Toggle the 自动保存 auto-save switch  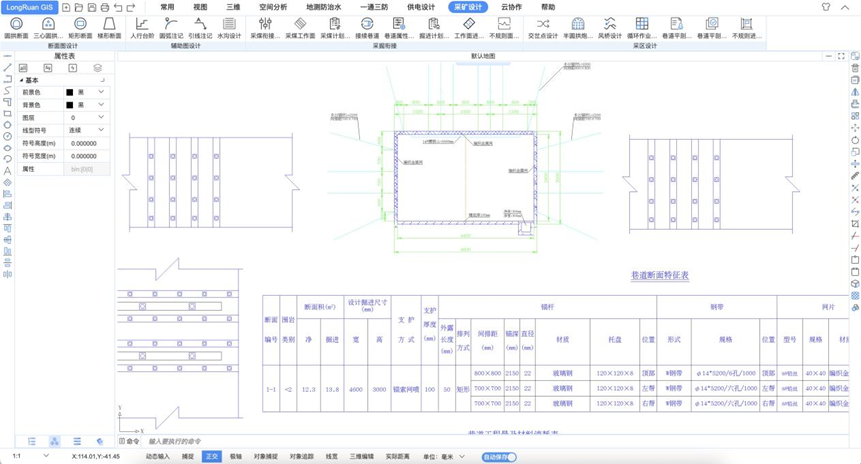(509, 457)
